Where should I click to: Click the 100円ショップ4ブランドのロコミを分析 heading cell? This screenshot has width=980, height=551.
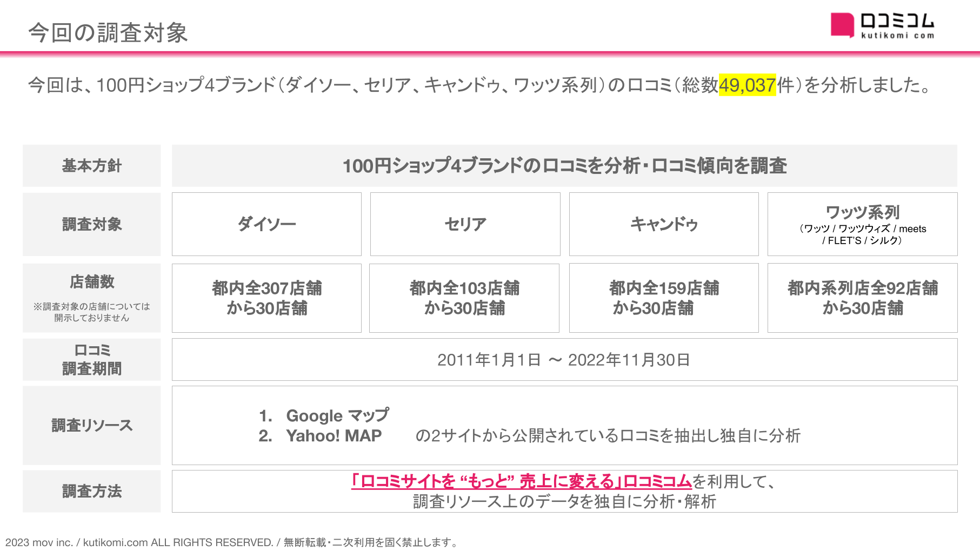click(x=564, y=166)
